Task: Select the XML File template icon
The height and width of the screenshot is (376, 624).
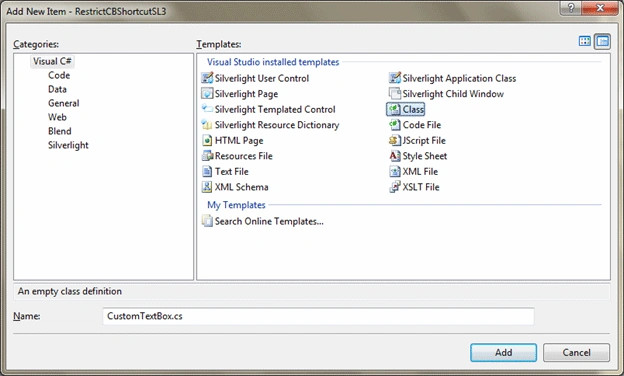Action: coord(394,171)
